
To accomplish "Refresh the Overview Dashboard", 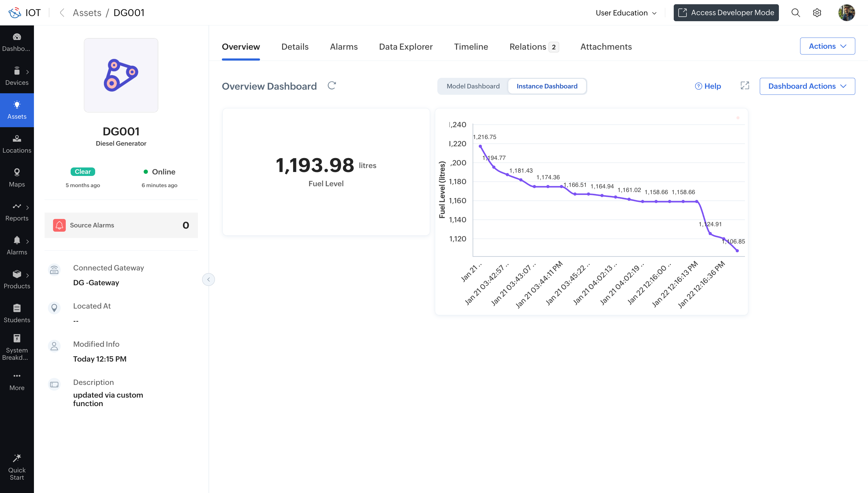I will pos(332,86).
